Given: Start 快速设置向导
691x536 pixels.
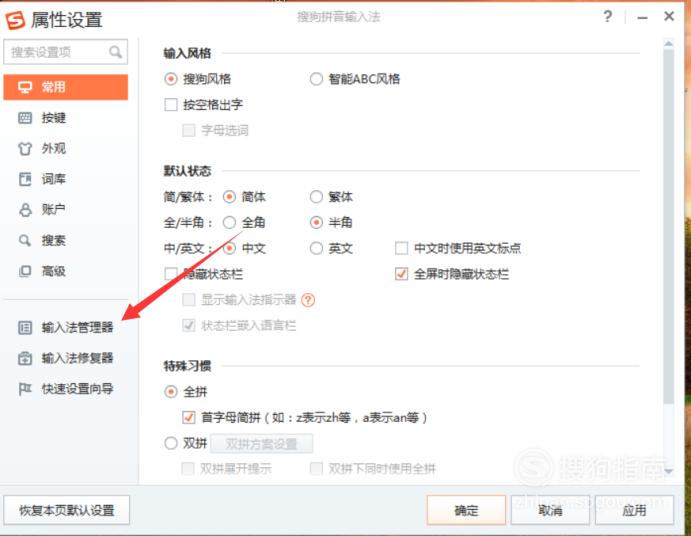Looking at the screenshot, I should (66, 389).
